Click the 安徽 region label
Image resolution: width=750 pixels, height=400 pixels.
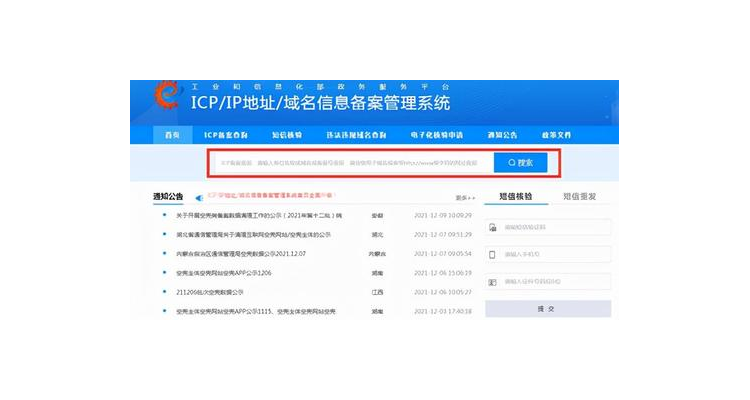point(377,216)
